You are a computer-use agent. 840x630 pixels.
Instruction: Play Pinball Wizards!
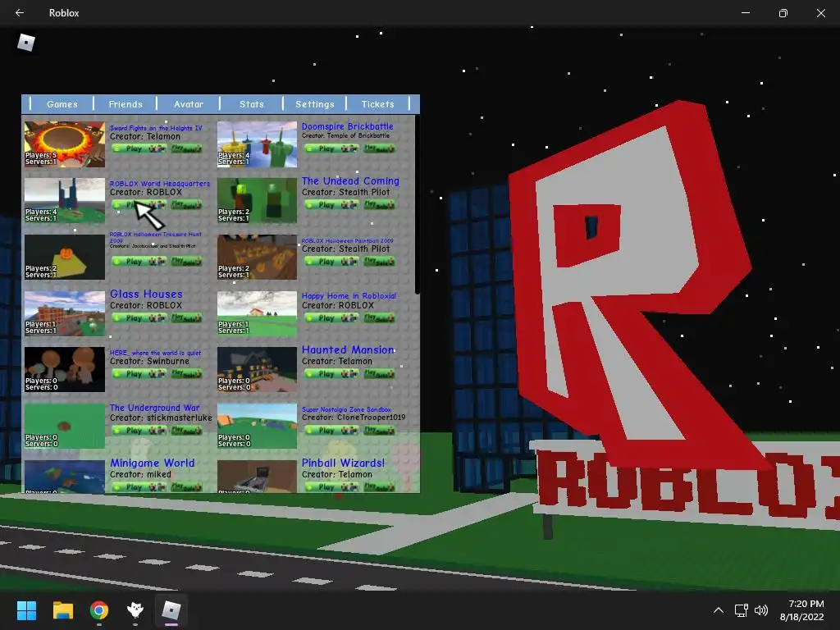pyautogui.click(x=331, y=487)
